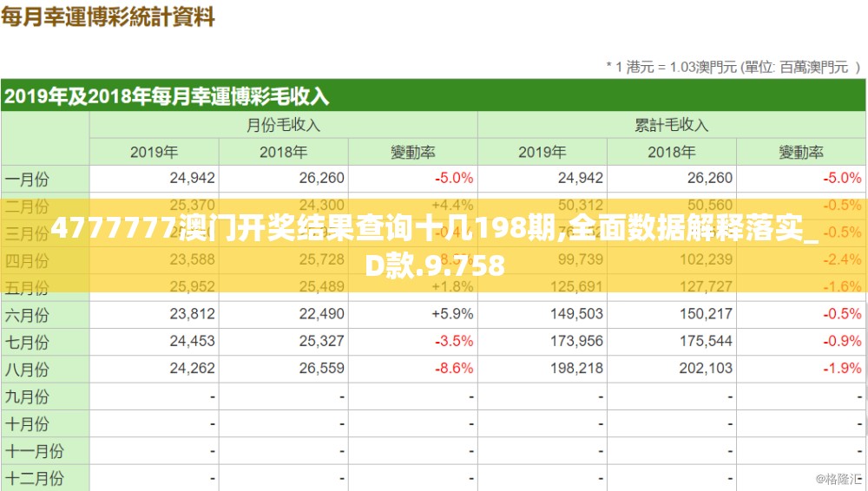
Task: Click the cumulative change rate -2.4%
Action: click(842, 259)
